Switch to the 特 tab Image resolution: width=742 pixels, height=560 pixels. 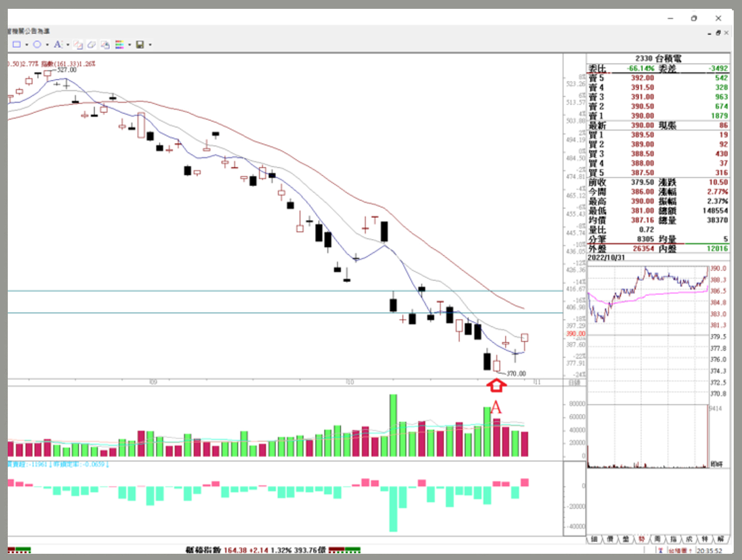click(x=705, y=539)
